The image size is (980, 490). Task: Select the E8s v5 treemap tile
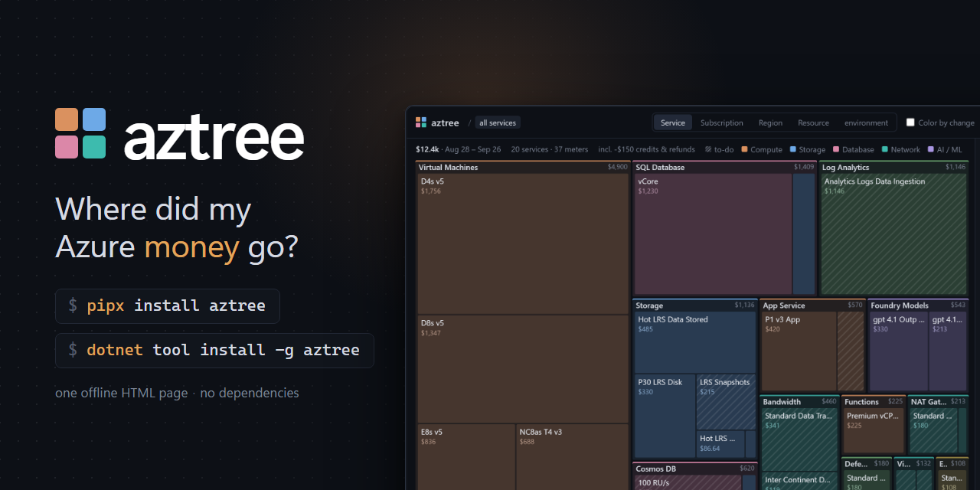(466, 457)
